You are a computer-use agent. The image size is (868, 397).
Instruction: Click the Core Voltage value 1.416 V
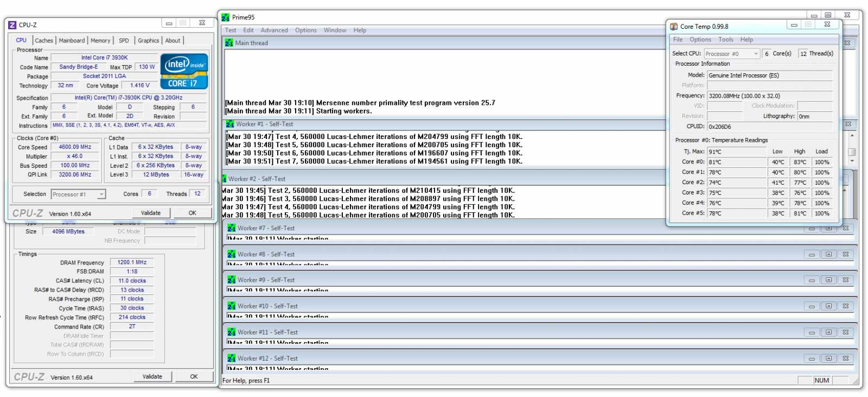pos(139,85)
